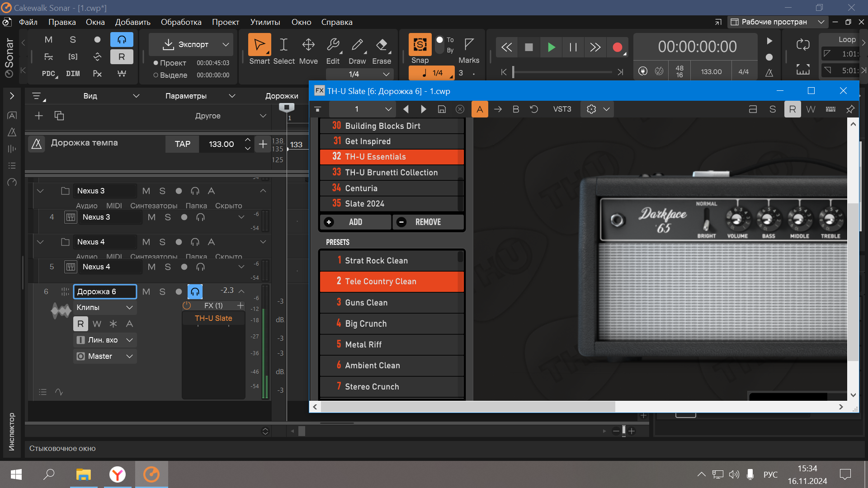Viewport: 868px width, 488px height.
Task: Toggle the loop on/off icon
Action: [803, 44]
